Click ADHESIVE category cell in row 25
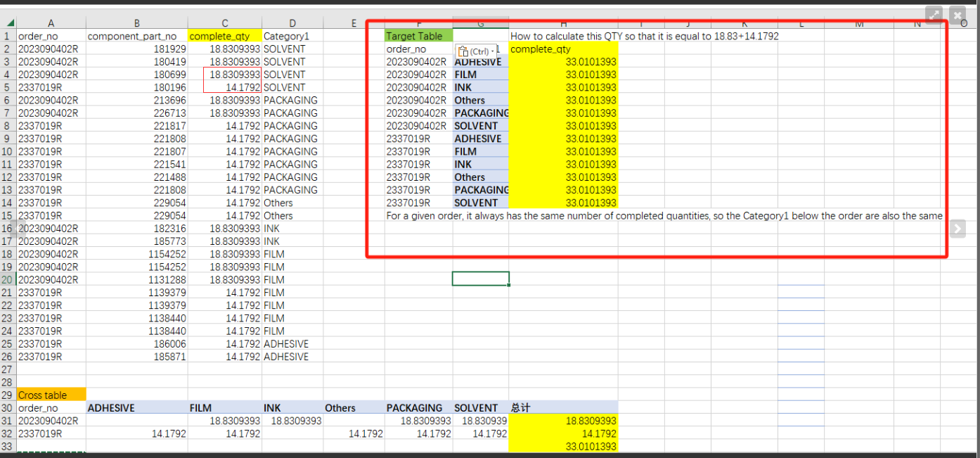This screenshot has width=980, height=458. pyautogui.click(x=292, y=344)
